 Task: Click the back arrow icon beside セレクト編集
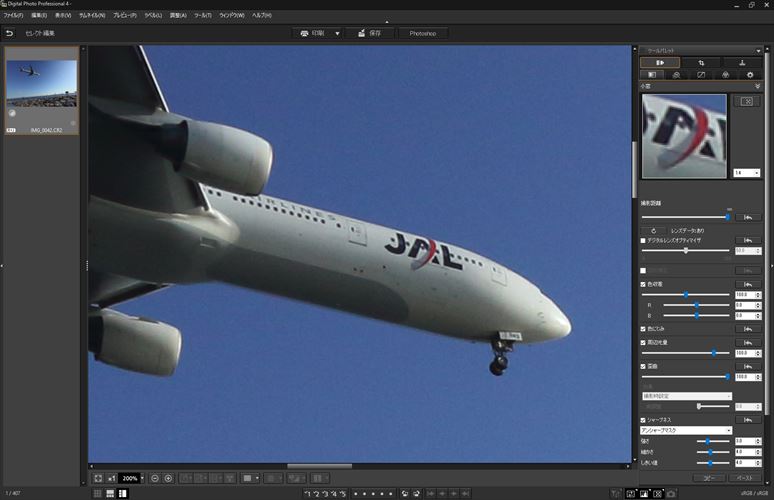point(9,33)
